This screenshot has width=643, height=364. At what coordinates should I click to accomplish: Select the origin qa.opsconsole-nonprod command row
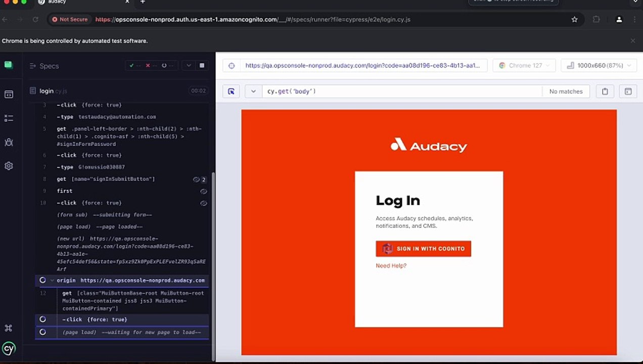(121, 280)
